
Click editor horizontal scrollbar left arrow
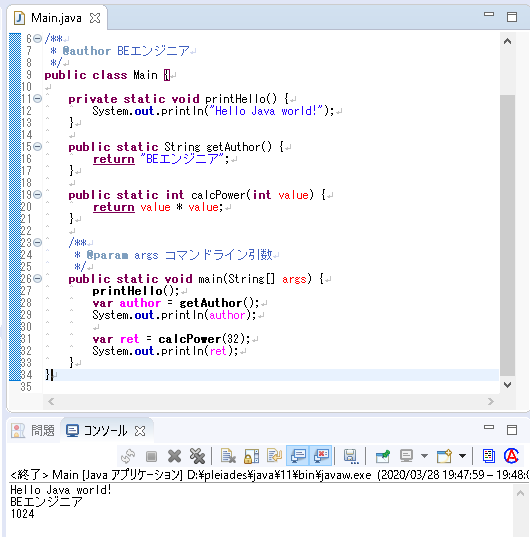click(x=51, y=401)
